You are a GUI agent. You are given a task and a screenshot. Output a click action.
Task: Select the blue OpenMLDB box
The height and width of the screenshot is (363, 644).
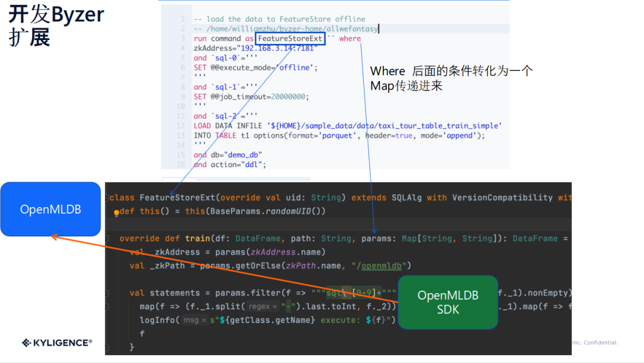pos(51,209)
